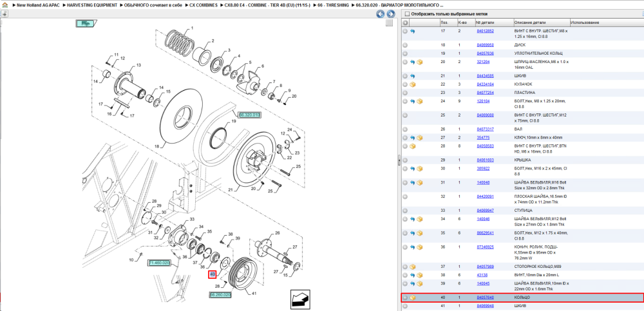
Task: Click the previous diagram arrow button
Action: [381, 14]
